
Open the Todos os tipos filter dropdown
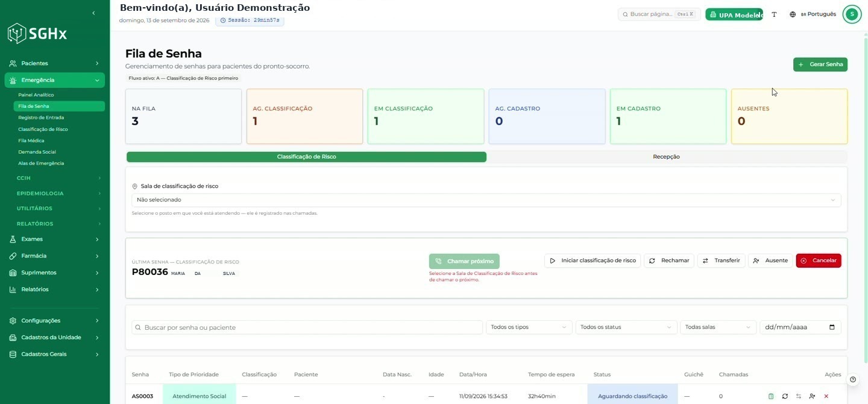click(529, 327)
